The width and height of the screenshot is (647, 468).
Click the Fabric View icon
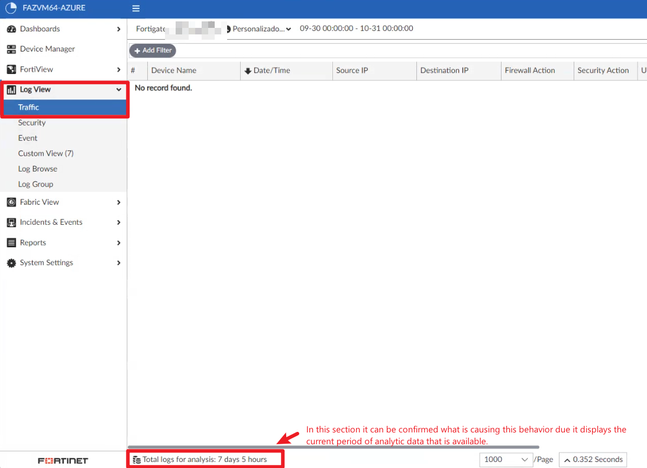[x=12, y=202]
